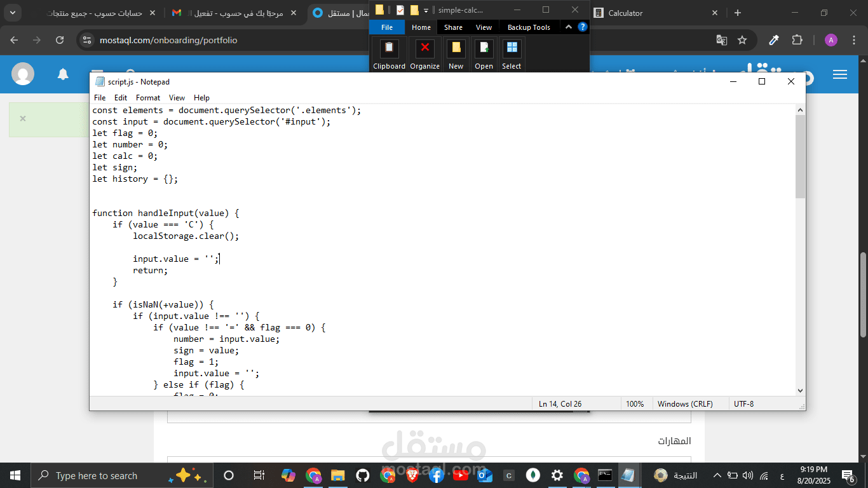Click Chrome's back arrow button
The image size is (868, 488).
pos(14,40)
